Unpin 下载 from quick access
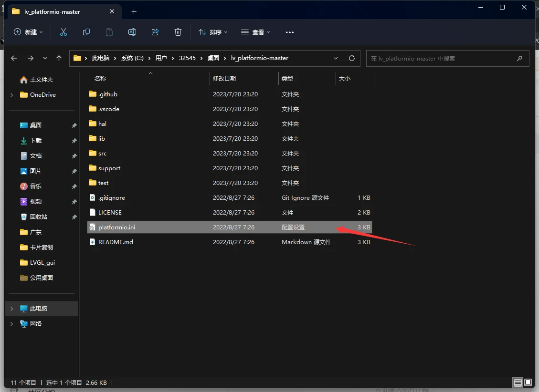 tap(74, 141)
